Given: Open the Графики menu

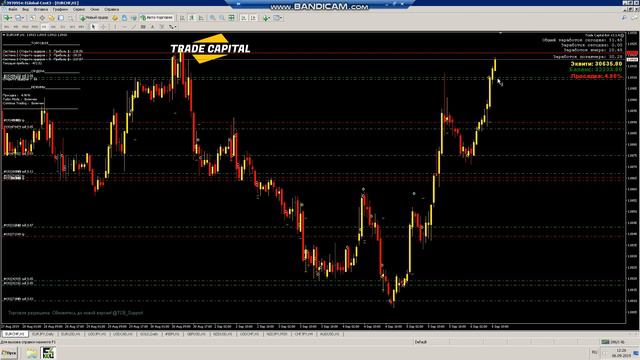Looking at the screenshot, I should pos(60,9).
